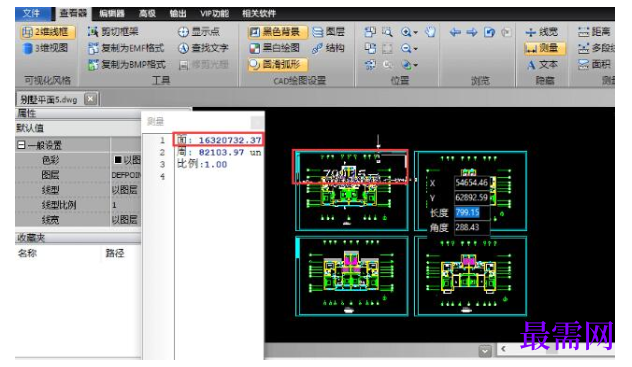Click the bottom-right floor plan drawing
The width and height of the screenshot is (632, 367).
[x=470, y=276]
